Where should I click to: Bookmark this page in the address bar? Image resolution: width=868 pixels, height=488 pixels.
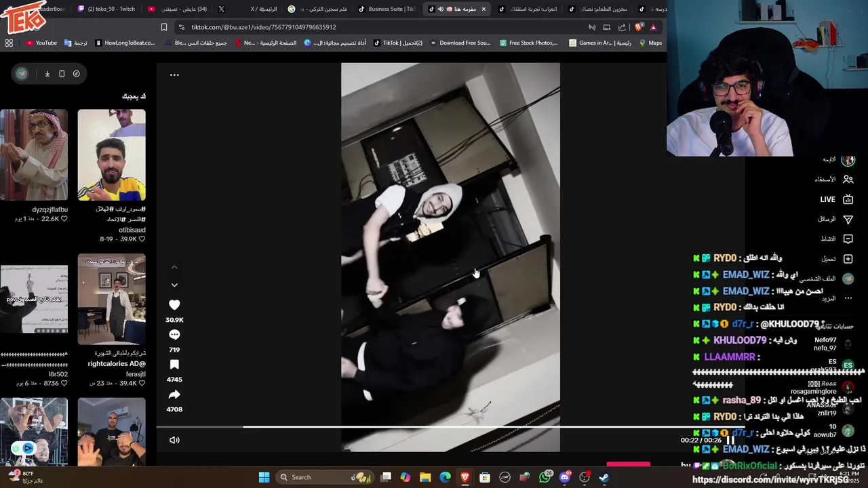tap(163, 27)
